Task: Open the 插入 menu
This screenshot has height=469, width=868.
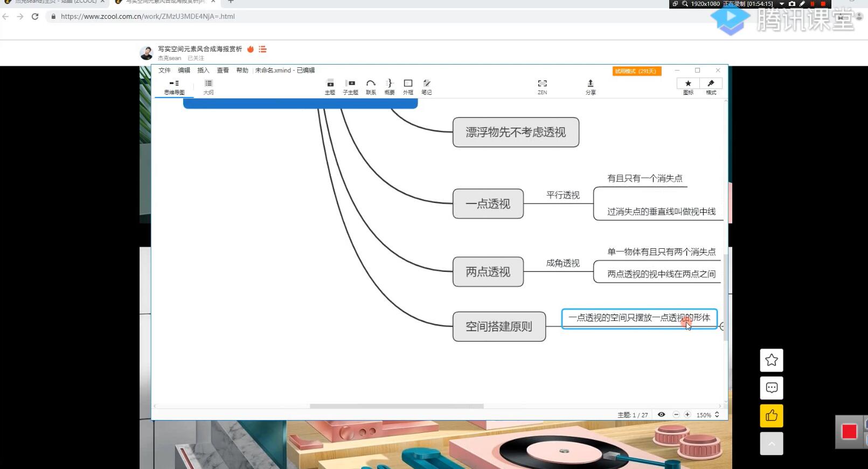Action: coord(203,71)
